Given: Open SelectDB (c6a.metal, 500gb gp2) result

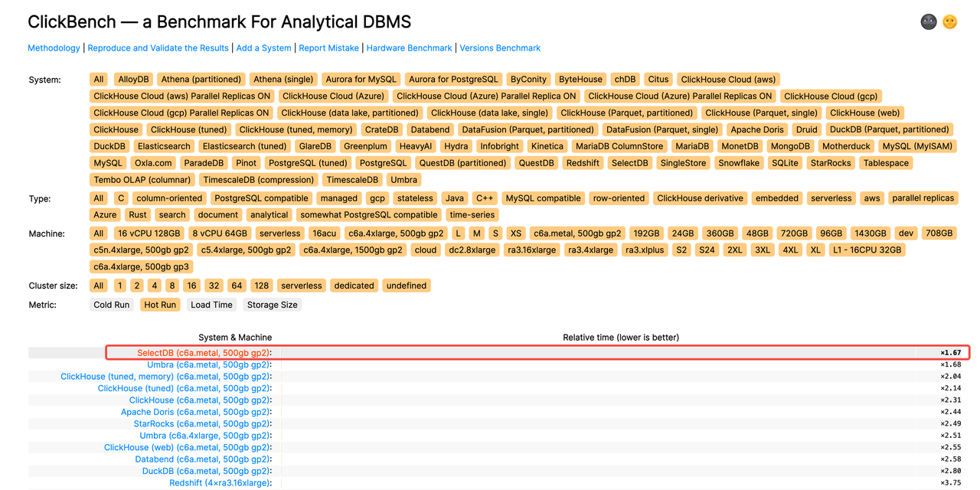Looking at the screenshot, I should 204,353.
